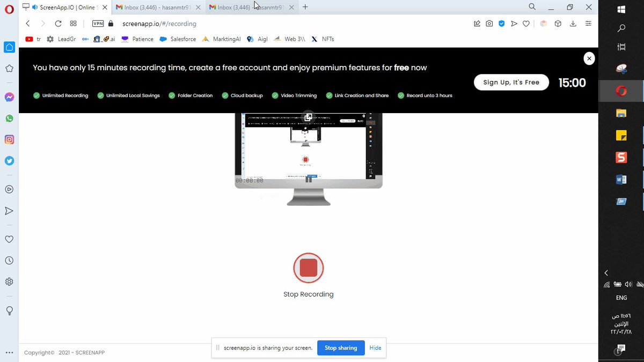Expand hidden system tray icons chevron
Screen dimensions: 644x362
(x=606, y=272)
